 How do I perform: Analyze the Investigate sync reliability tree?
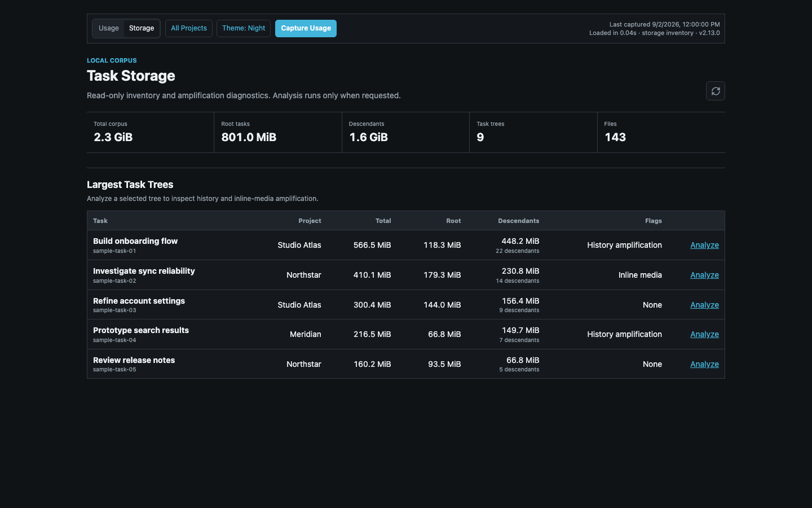(x=704, y=275)
